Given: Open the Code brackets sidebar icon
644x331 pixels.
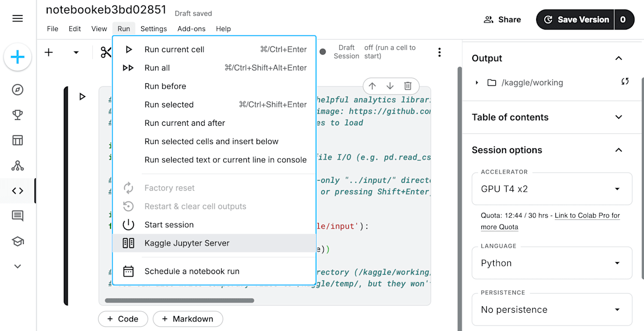Looking at the screenshot, I should 18,191.
